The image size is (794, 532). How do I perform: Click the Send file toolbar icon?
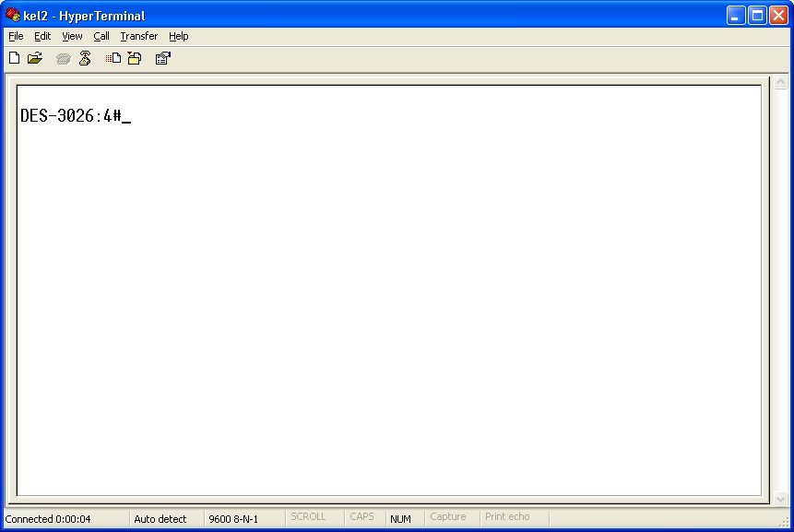click(113, 58)
